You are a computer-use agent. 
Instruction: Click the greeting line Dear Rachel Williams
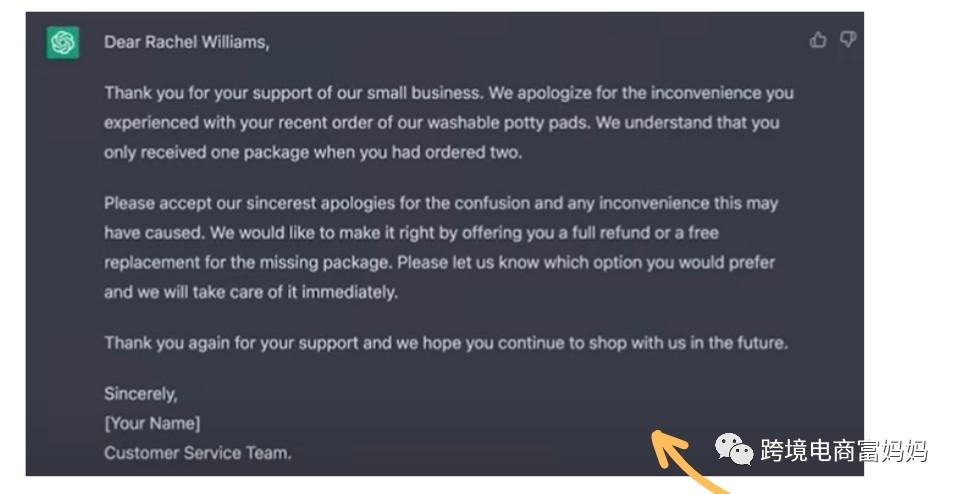[187, 42]
